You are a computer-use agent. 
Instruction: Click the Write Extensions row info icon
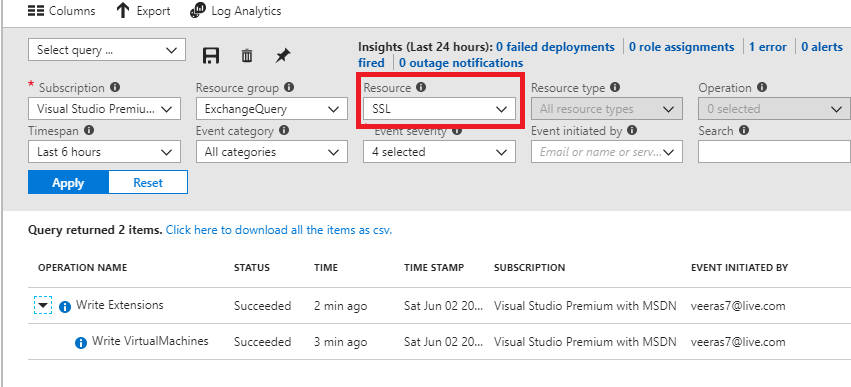pyautogui.click(x=65, y=307)
